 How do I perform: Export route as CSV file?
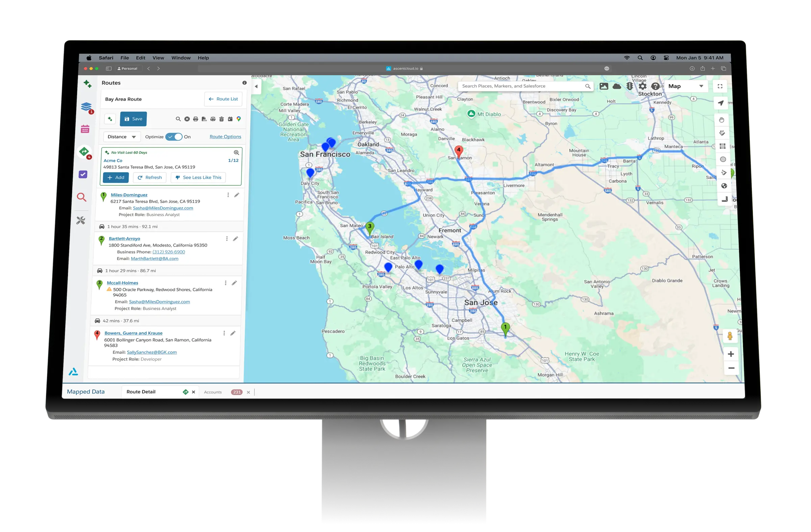pyautogui.click(x=204, y=119)
